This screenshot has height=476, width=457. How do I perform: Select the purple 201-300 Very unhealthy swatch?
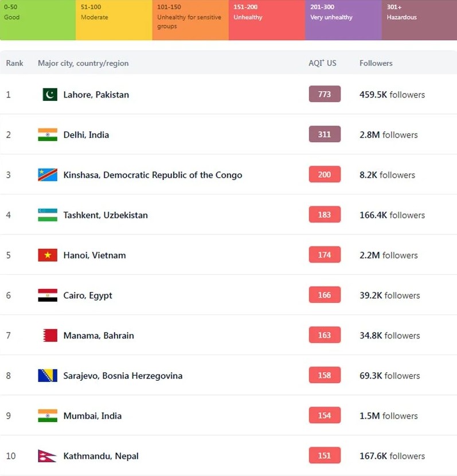[x=343, y=20]
